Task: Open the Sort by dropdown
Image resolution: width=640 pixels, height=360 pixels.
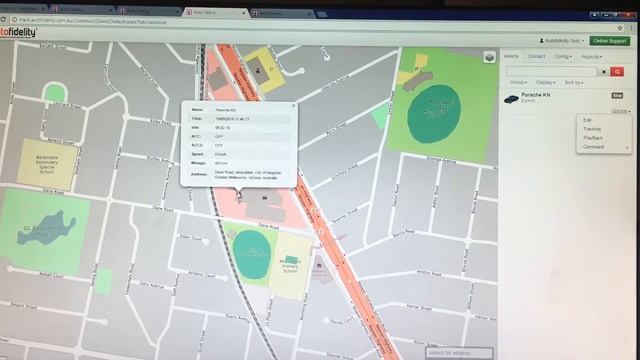Action: 573,82
